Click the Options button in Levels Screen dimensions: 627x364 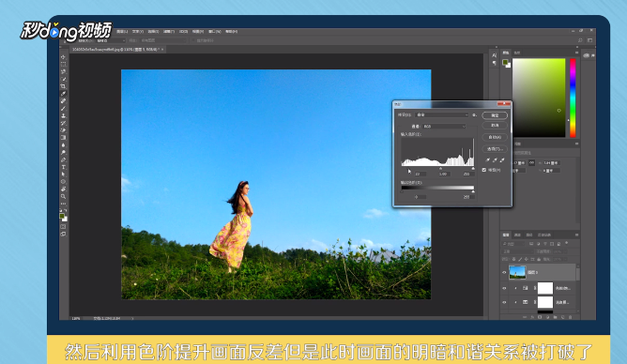(495, 149)
